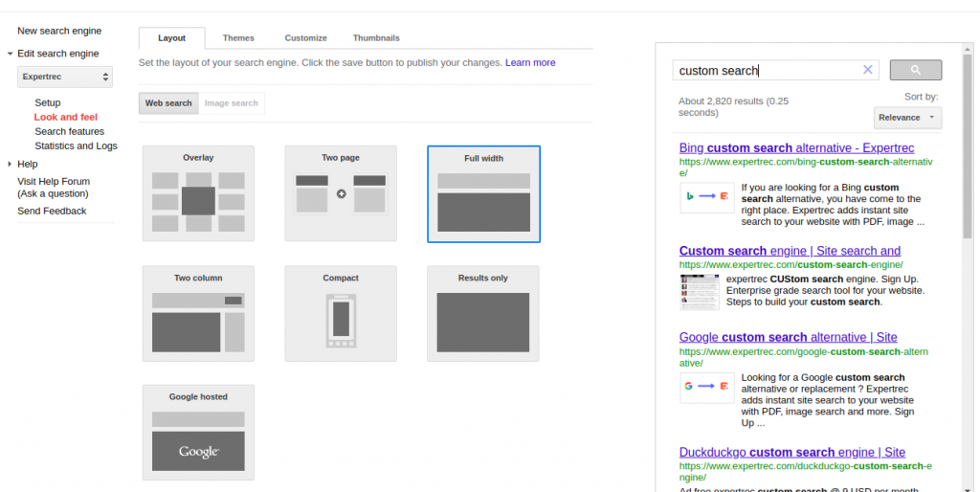Click the Learn more link
This screenshot has height=492, width=980.
[x=530, y=62]
